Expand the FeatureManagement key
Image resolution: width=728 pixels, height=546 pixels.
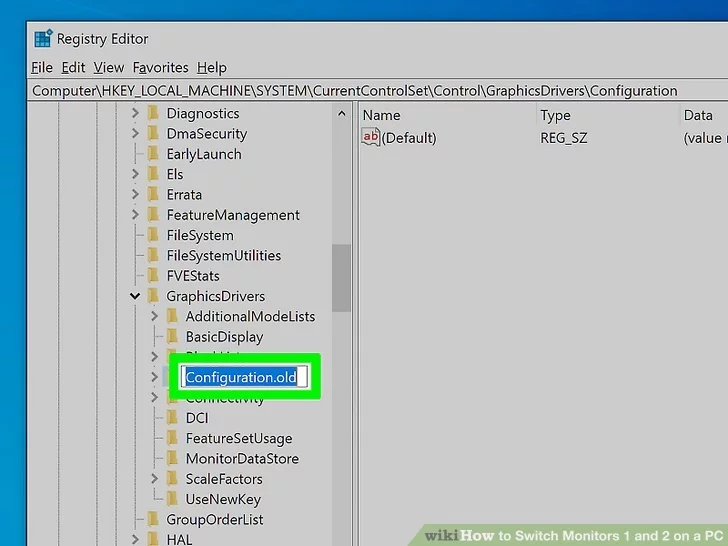135,215
